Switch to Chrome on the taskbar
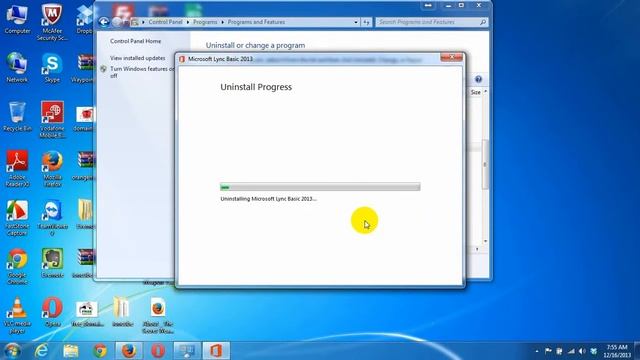This screenshot has width=640, height=360. 100,351
